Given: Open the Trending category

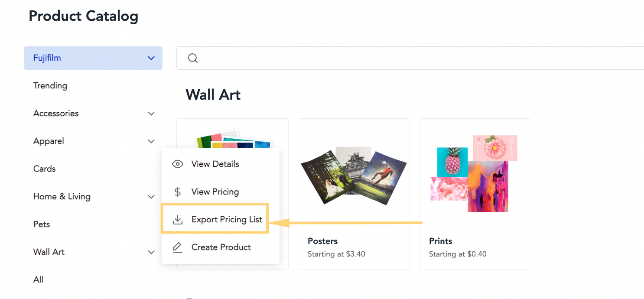Looking at the screenshot, I should (x=50, y=86).
